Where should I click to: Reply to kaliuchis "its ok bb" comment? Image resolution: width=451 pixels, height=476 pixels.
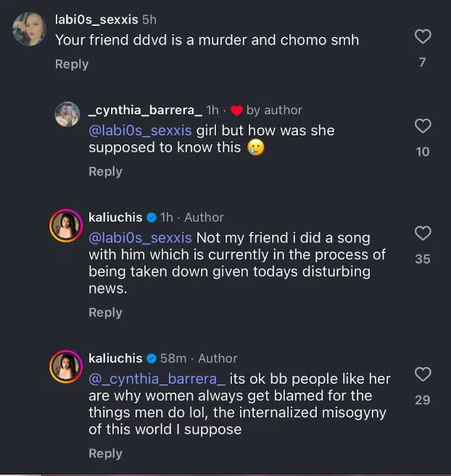coord(105,454)
